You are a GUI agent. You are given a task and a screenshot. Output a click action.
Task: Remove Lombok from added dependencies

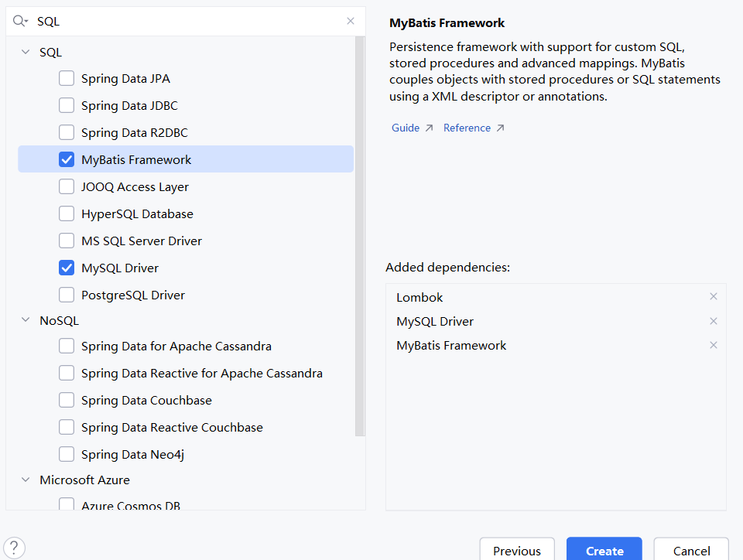[714, 297]
